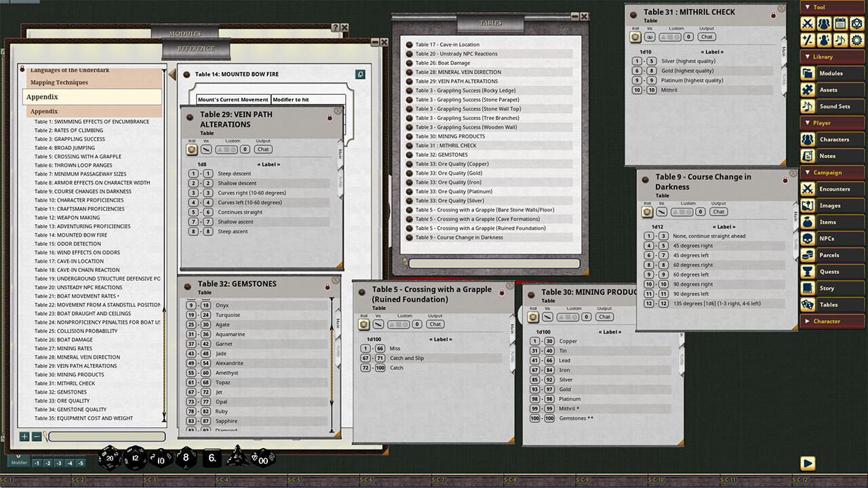868x488 pixels.
Task: Select the d20 die from the dice tray
Action: [x=108, y=457]
